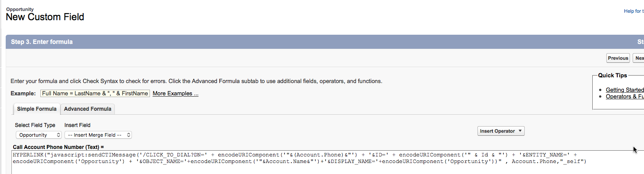Open the Insert Operator menu button
The width and height of the screenshot is (644, 174).
pyautogui.click(x=501, y=131)
